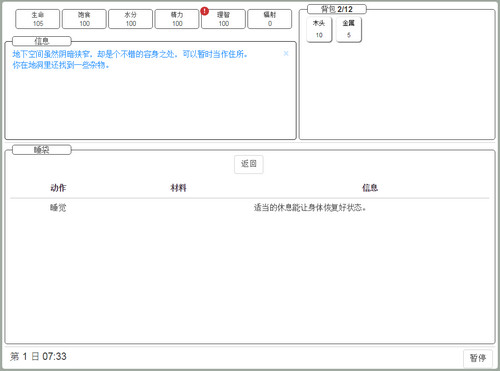This screenshot has height=371, width=500.
Task: Click the 返回 button
Action: tap(249, 164)
